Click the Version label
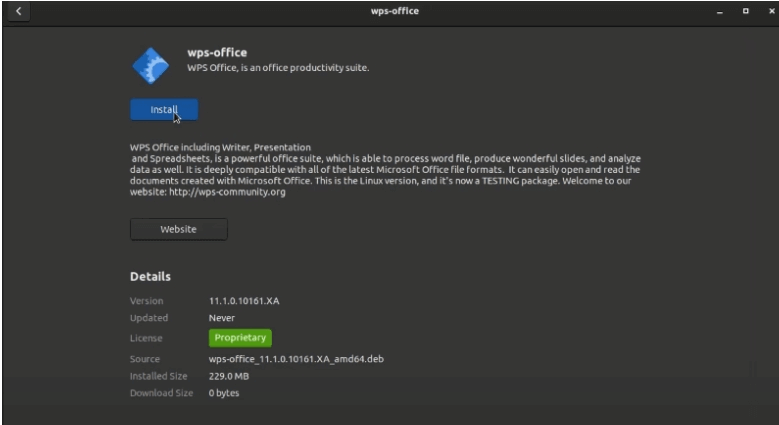Screen dimensions: 779x425 [147, 301]
